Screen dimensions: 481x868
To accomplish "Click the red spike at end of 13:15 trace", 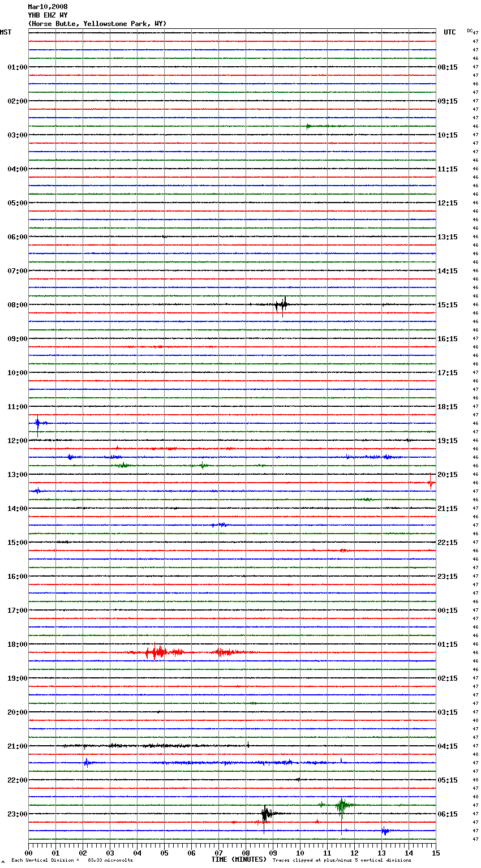I will 431,482.
